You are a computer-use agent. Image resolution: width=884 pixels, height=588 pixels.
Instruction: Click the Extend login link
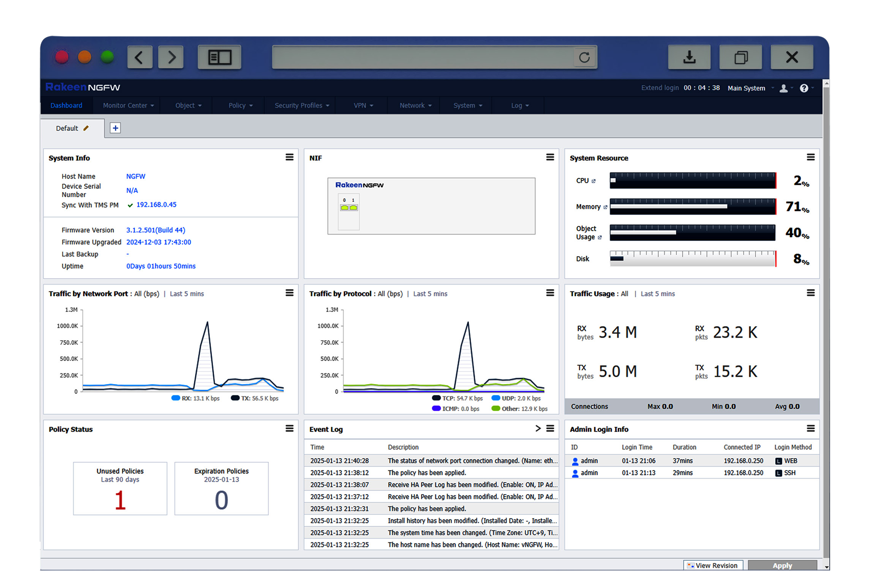660,88
